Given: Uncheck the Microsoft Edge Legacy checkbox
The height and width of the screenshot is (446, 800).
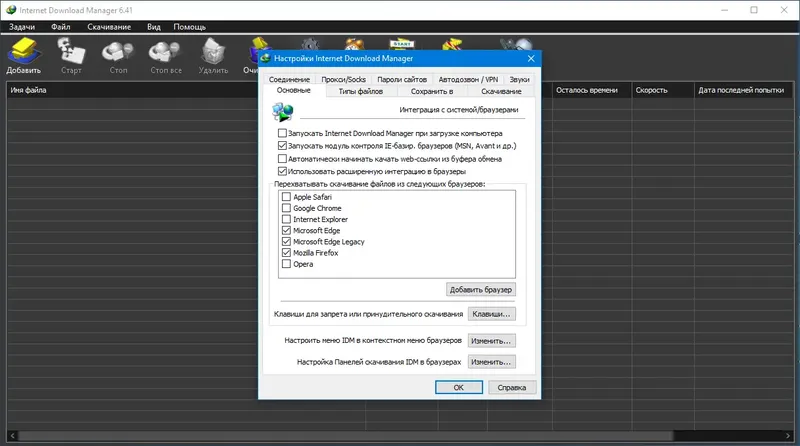Looking at the screenshot, I should [286, 241].
